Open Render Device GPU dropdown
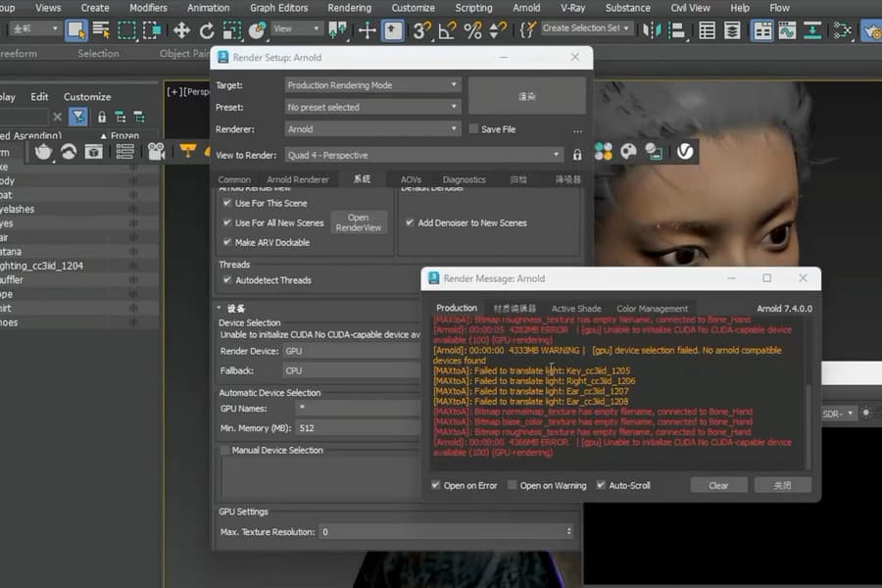This screenshot has width=882, height=588. (x=352, y=351)
